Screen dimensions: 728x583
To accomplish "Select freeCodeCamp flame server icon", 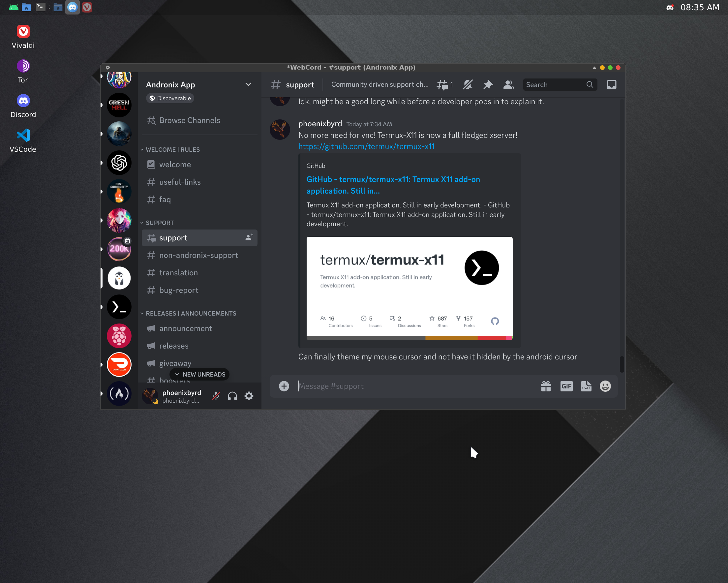I will coord(119,393).
